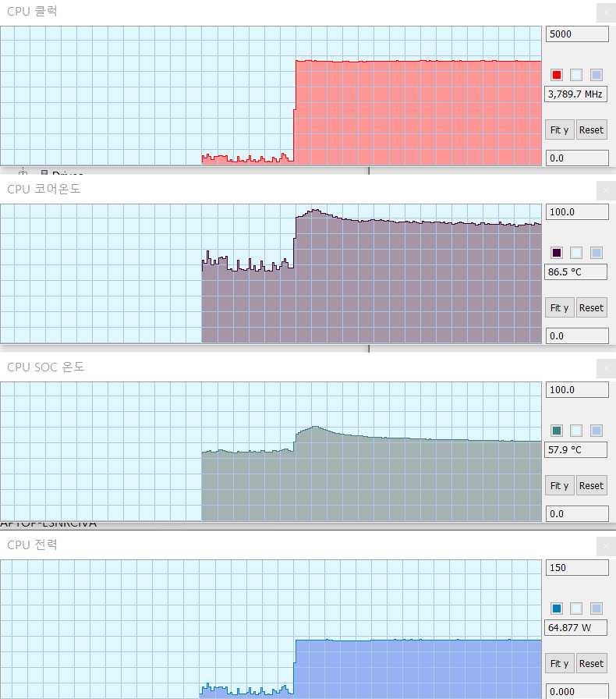
Task: Click the 0.0 min value field of CPU 클럭
Action: pyautogui.click(x=577, y=158)
